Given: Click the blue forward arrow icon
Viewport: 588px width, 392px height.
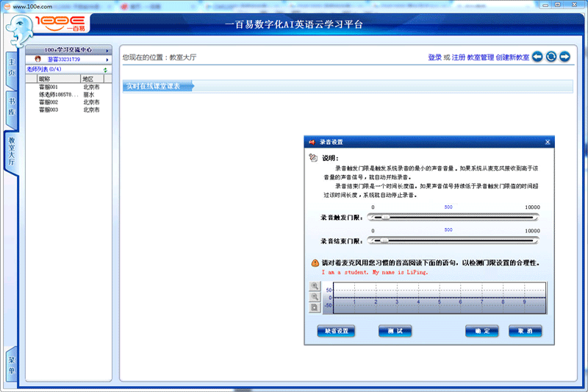Looking at the screenshot, I should pos(564,57).
